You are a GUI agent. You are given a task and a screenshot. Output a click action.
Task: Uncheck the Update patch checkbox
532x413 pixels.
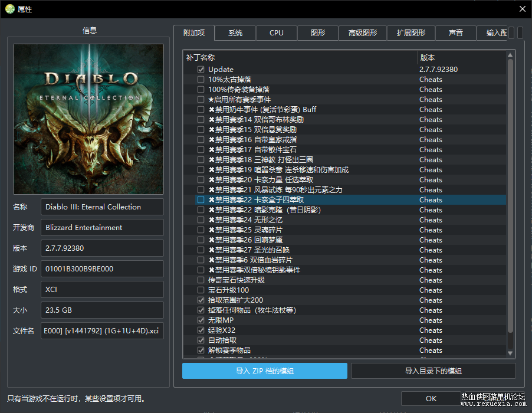coord(201,69)
